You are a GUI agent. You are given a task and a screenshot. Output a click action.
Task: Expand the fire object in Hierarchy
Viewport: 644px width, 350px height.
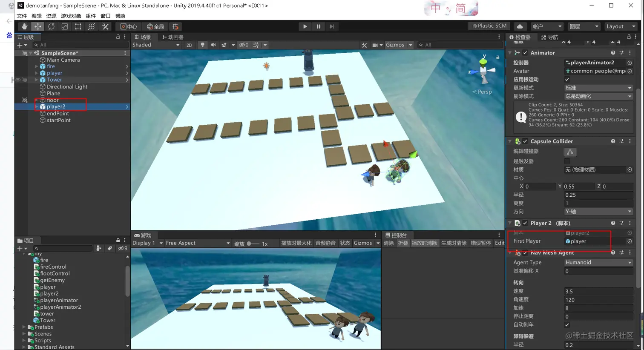(x=36, y=66)
